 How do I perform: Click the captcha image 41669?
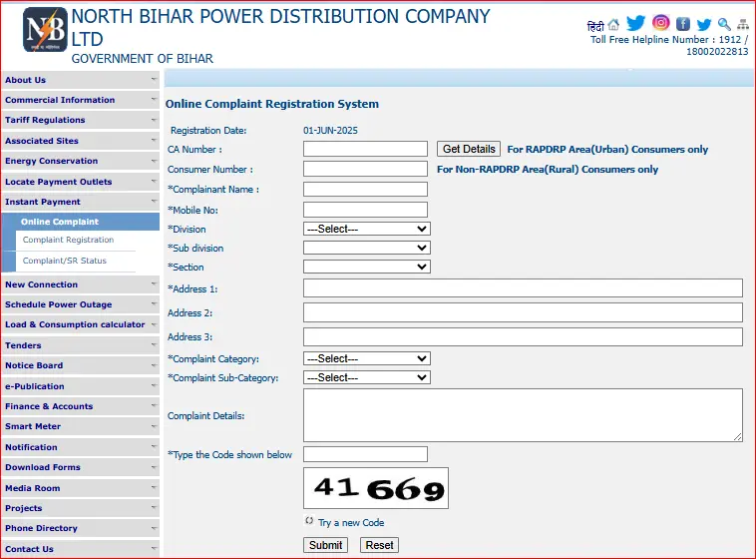point(376,488)
